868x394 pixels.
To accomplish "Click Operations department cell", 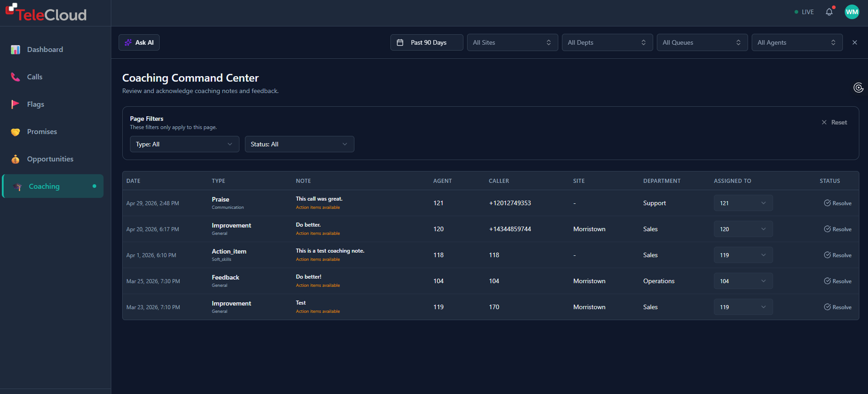I will tap(659, 281).
